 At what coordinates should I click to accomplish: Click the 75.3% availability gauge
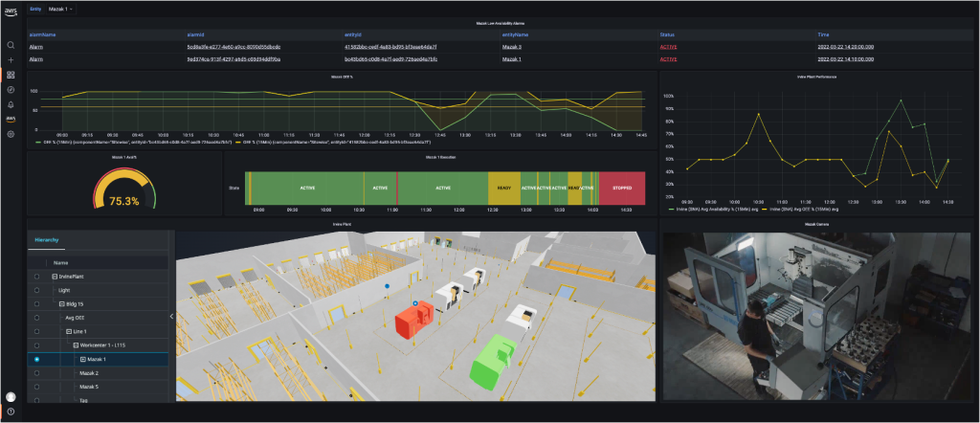click(x=123, y=190)
